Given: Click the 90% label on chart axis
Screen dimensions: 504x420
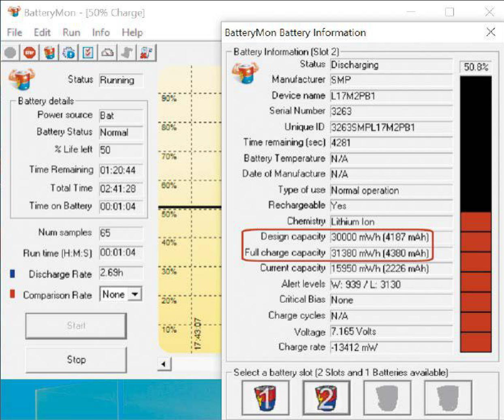Looking at the screenshot, I should tap(169, 98).
